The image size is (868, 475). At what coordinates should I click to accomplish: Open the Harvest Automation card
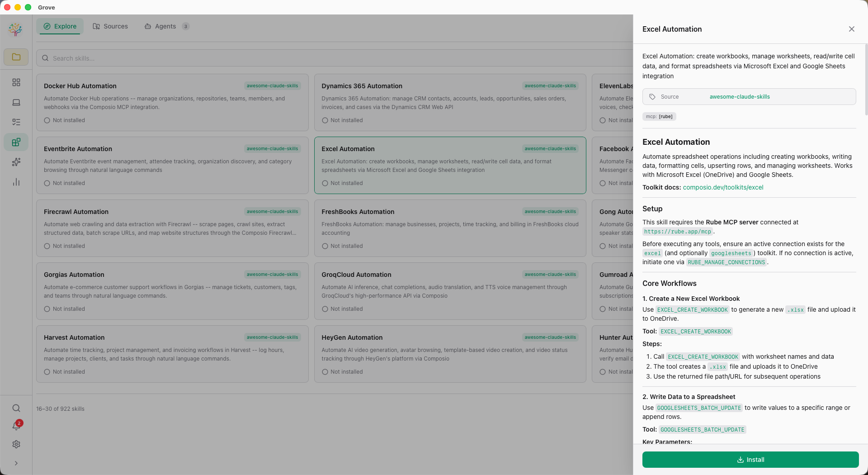[172, 354]
